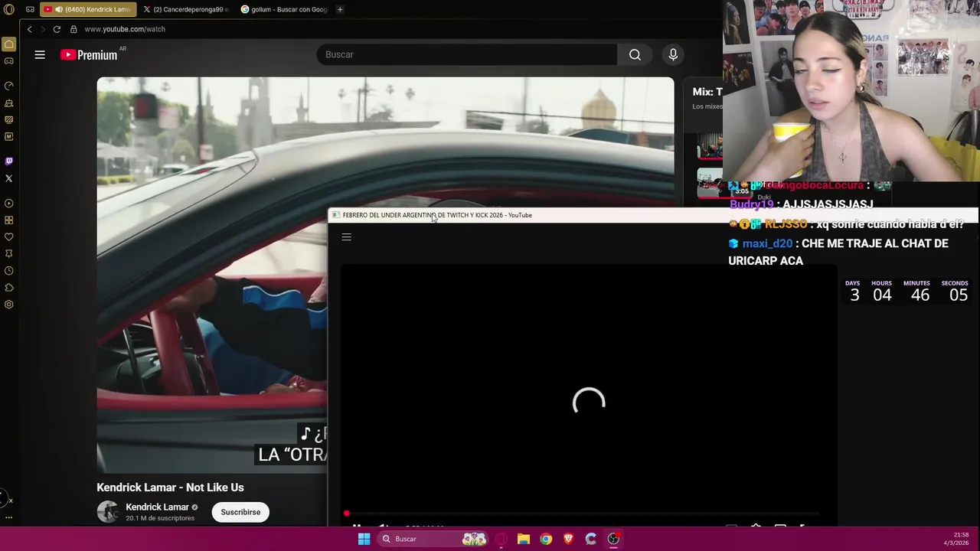Open Opera GX from the taskbar
The width and height of the screenshot is (980, 551).
[501, 539]
